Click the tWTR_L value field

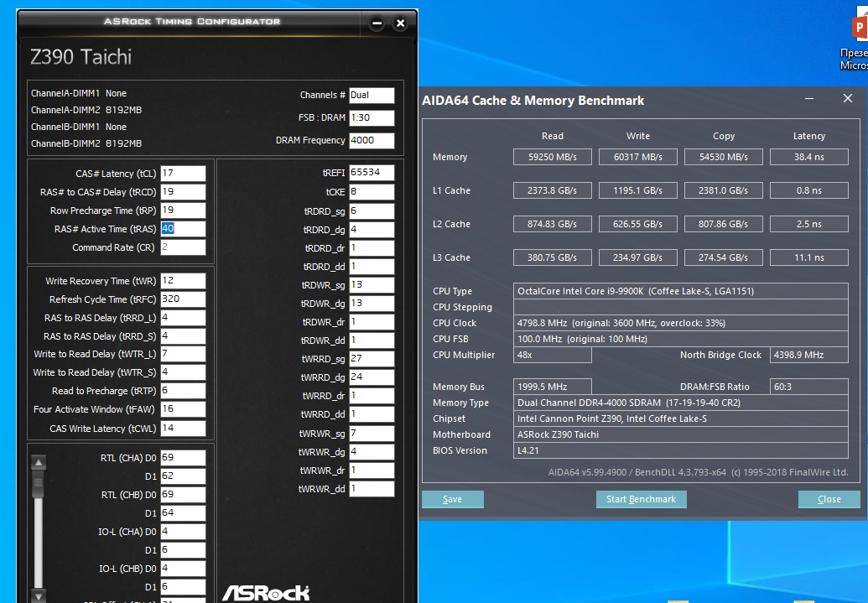[183, 354]
